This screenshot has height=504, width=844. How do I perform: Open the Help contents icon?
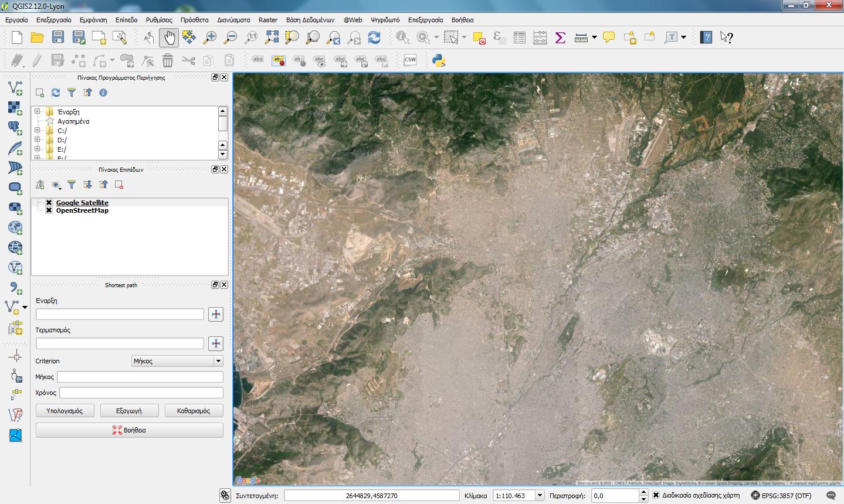point(707,38)
